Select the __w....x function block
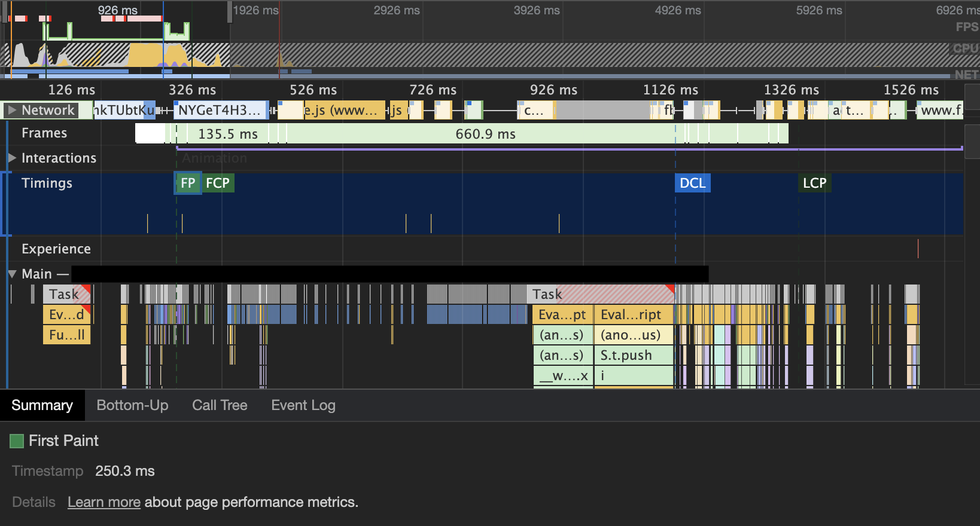The height and width of the screenshot is (526, 980). click(562, 375)
